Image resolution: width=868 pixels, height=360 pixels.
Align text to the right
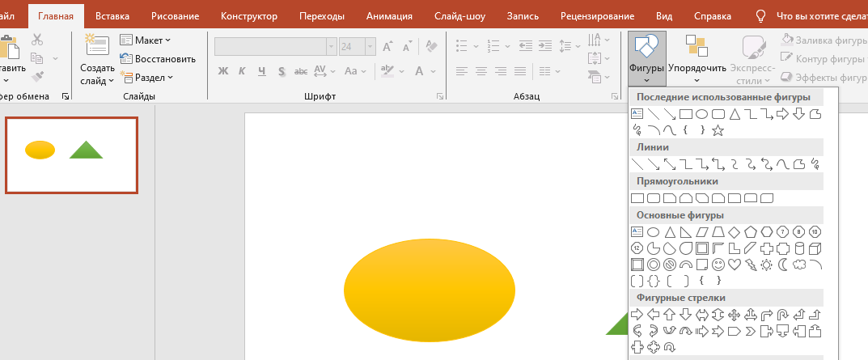pyautogui.click(x=501, y=71)
